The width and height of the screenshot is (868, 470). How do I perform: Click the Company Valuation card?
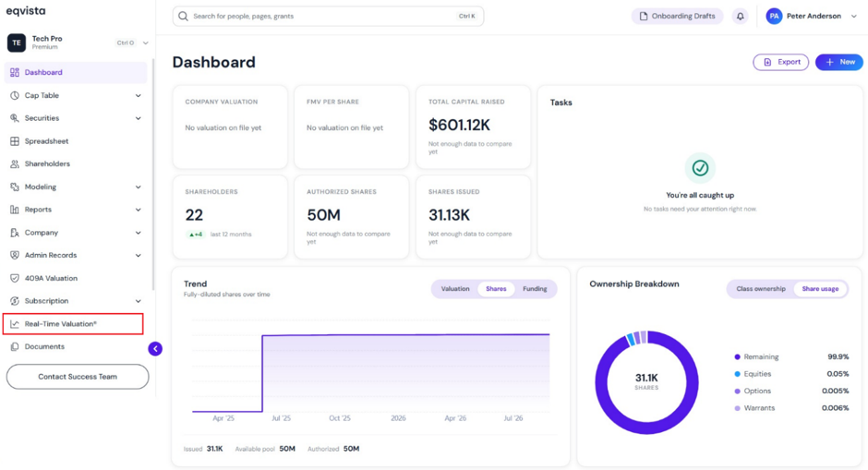click(230, 127)
